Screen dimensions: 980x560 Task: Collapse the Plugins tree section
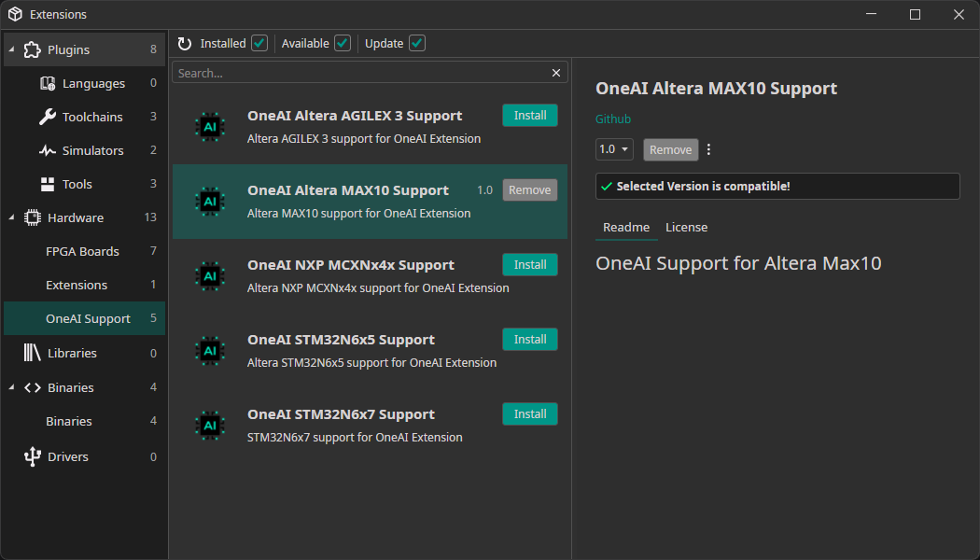tap(11, 49)
